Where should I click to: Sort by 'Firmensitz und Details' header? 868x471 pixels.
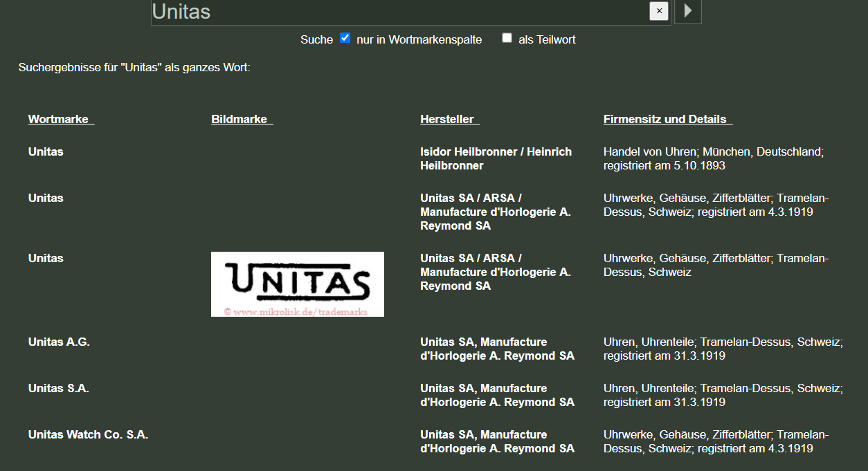(x=667, y=119)
